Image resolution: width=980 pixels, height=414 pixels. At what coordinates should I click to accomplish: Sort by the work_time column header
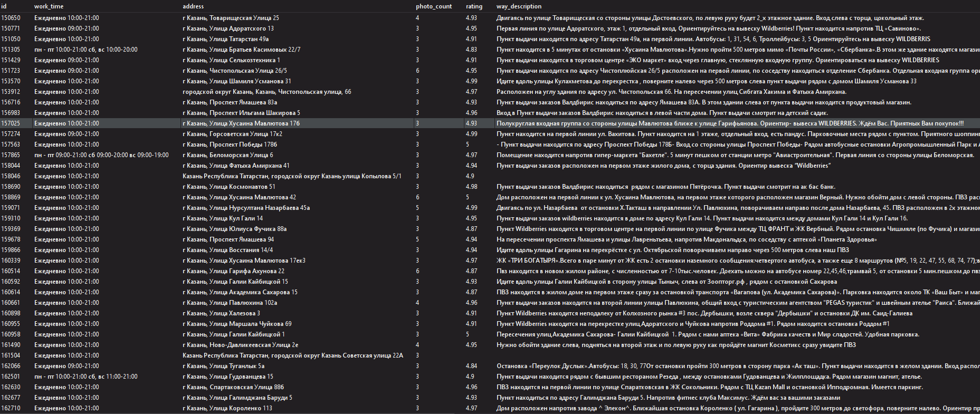(49, 6)
